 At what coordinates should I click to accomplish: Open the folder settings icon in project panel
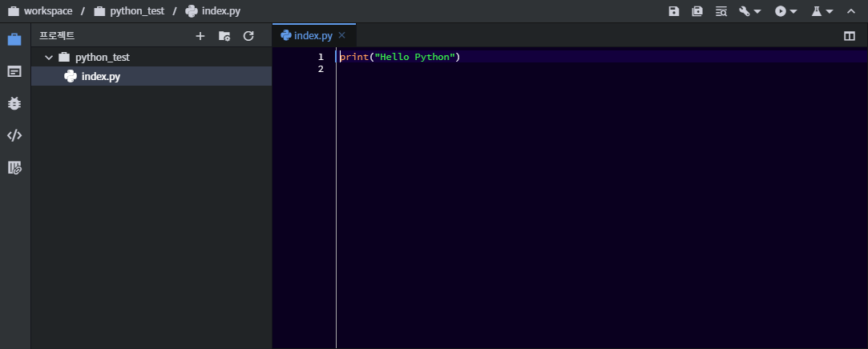click(224, 36)
